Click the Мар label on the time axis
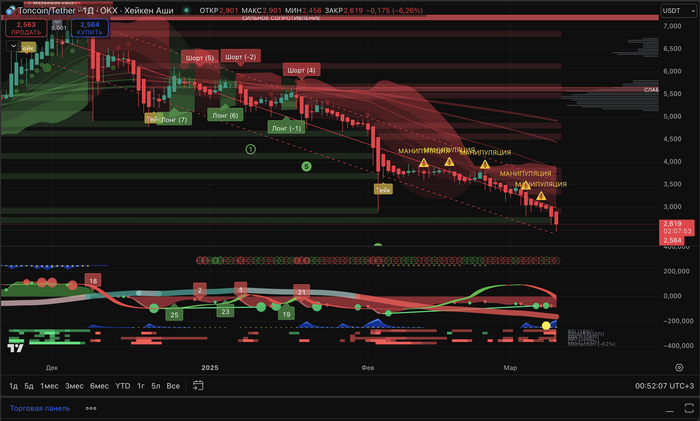700x421 pixels. coord(510,367)
